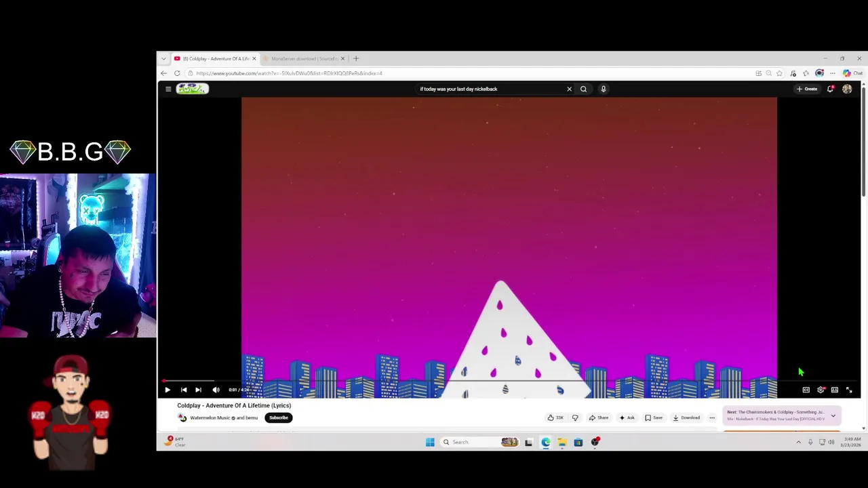Click the browser address bar URL
Image resolution: width=868 pixels, height=488 pixels.
290,73
